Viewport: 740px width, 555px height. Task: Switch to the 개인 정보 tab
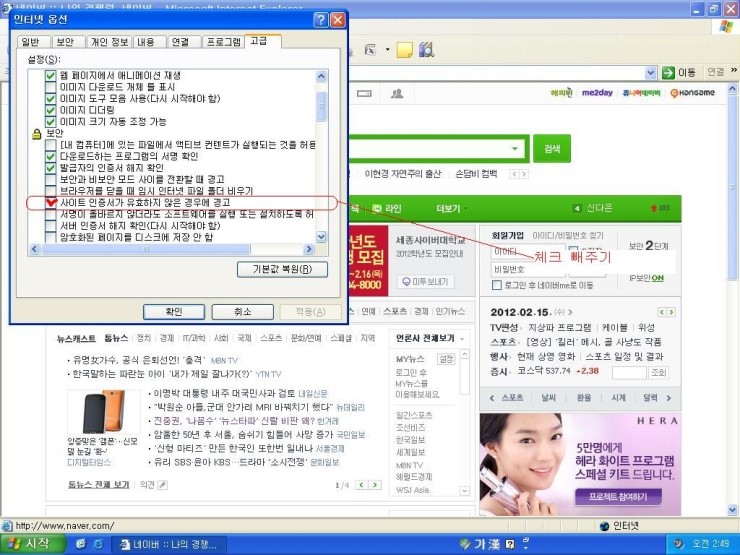[109, 42]
